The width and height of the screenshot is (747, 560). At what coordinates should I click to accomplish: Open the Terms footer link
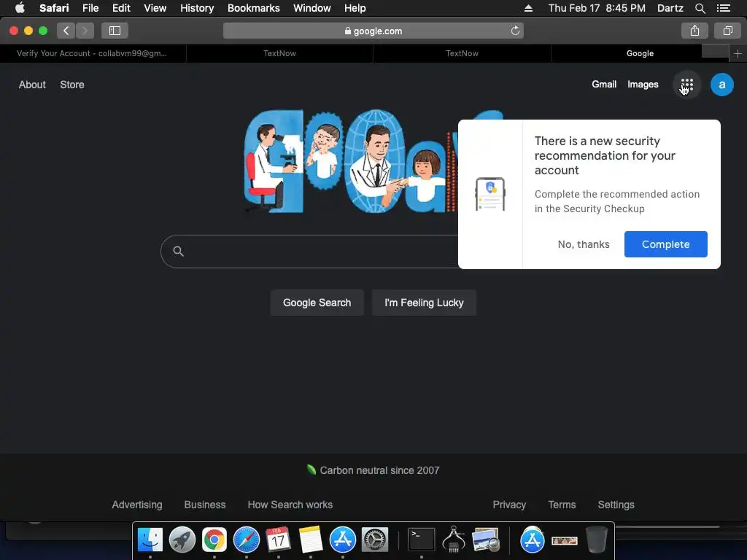pyautogui.click(x=562, y=505)
